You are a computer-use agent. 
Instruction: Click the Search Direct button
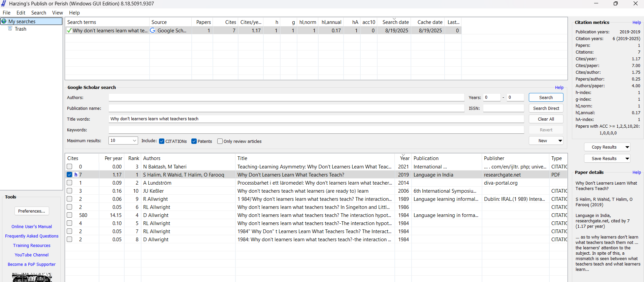pyautogui.click(x=546, y=108)
